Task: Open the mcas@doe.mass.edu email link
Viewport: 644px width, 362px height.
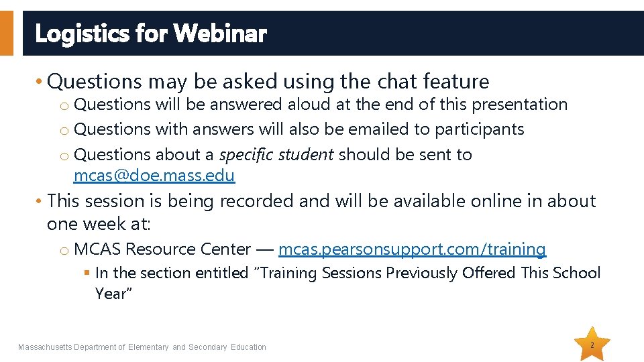Action: point(154,176)
